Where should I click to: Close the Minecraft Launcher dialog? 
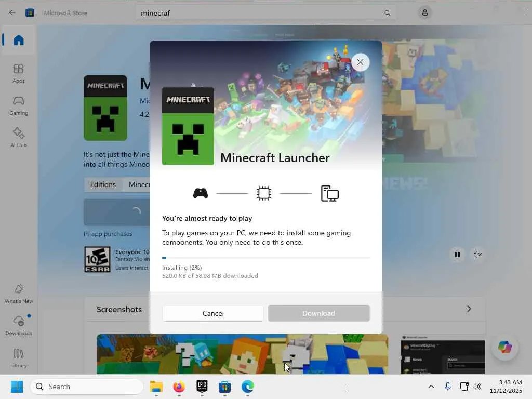(x=361, y=62)
